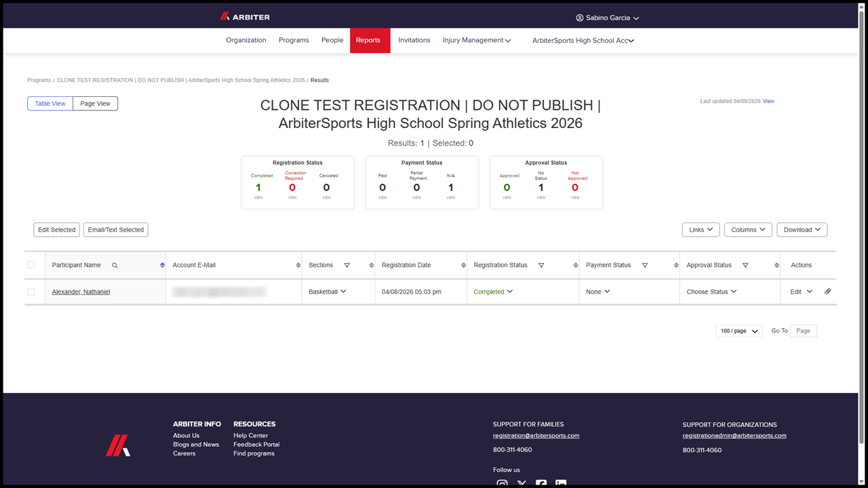Open the Choose Status approval dropdown
The height and width of the screenshot is (488, 868).
coord(711,292)
